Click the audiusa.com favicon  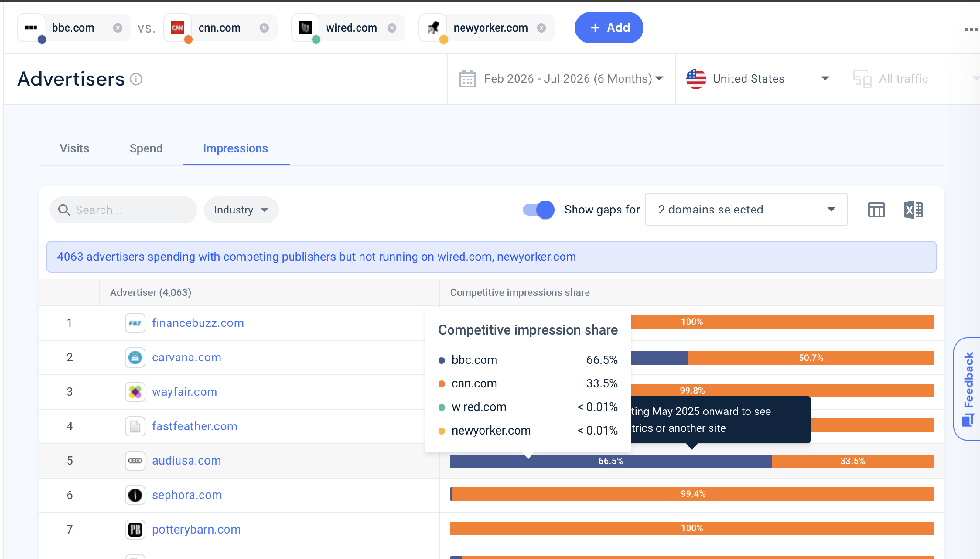pos(135,461)
